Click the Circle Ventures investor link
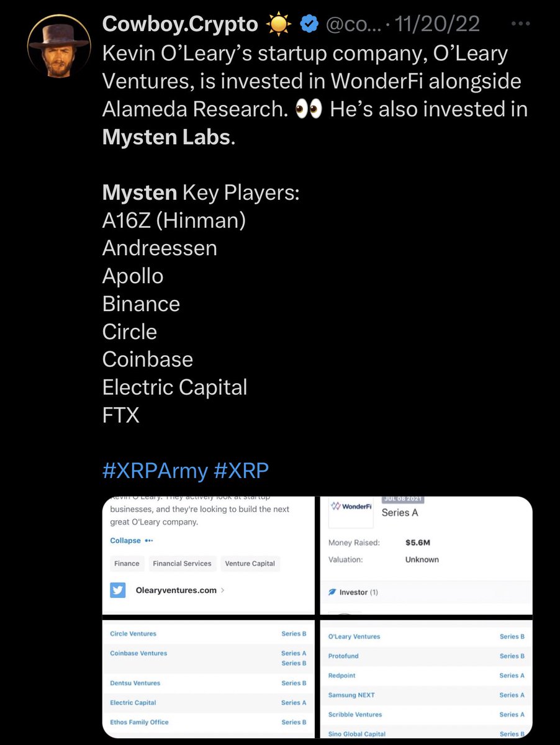 coord(133,634)
